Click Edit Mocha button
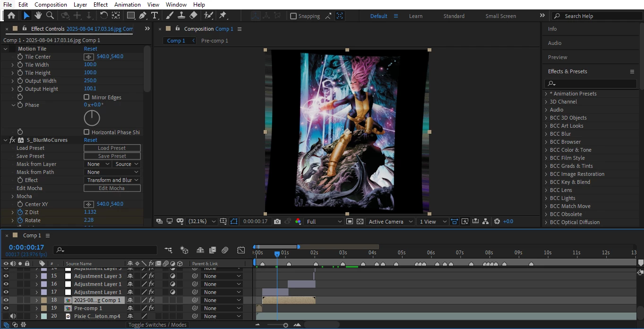The image size is (644, 329). (x=112, y=188)
